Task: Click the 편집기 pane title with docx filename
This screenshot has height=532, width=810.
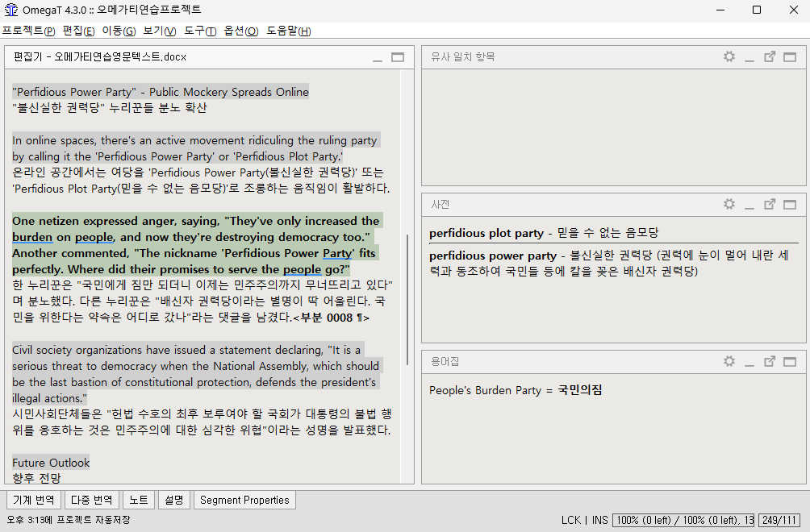Action: 100,56
